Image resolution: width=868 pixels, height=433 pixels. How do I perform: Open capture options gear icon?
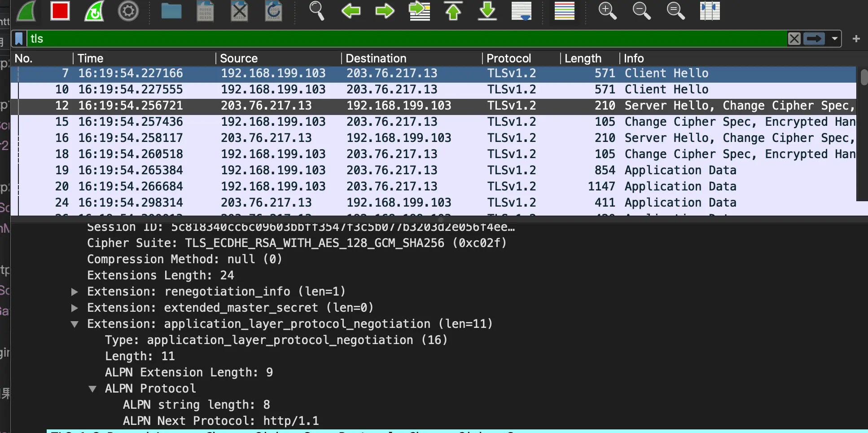(x=128, y=11)
